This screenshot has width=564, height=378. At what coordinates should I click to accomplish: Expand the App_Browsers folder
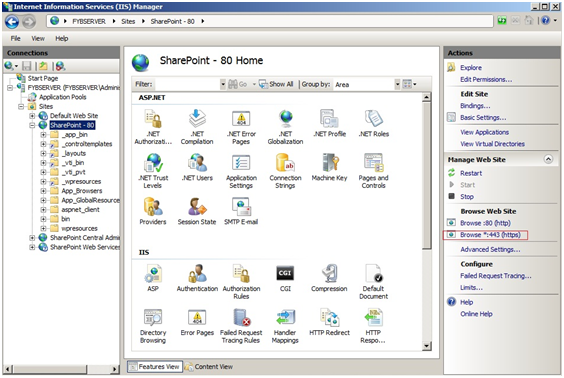point(43,191)
